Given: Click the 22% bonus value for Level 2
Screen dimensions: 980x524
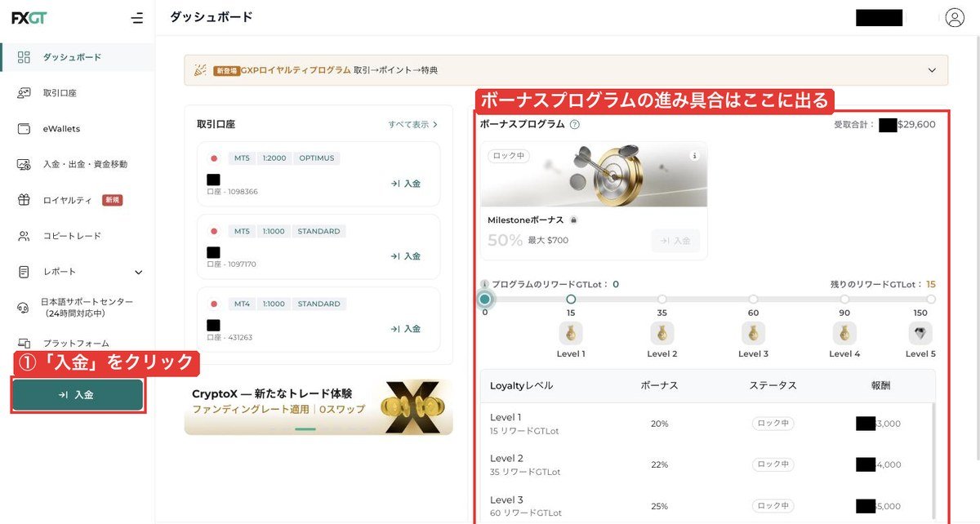Looking at the screenshot, I should (x=660, y=464).
